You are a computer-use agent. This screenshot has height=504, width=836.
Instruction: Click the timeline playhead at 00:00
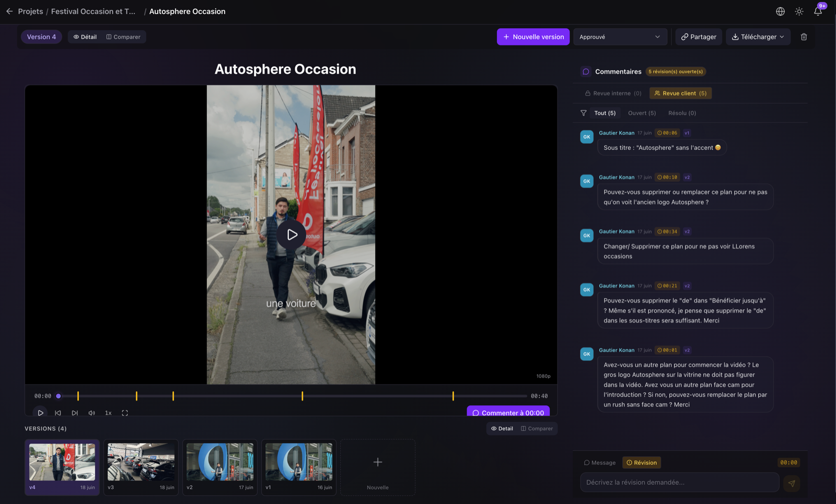click(x=59, y=396)
